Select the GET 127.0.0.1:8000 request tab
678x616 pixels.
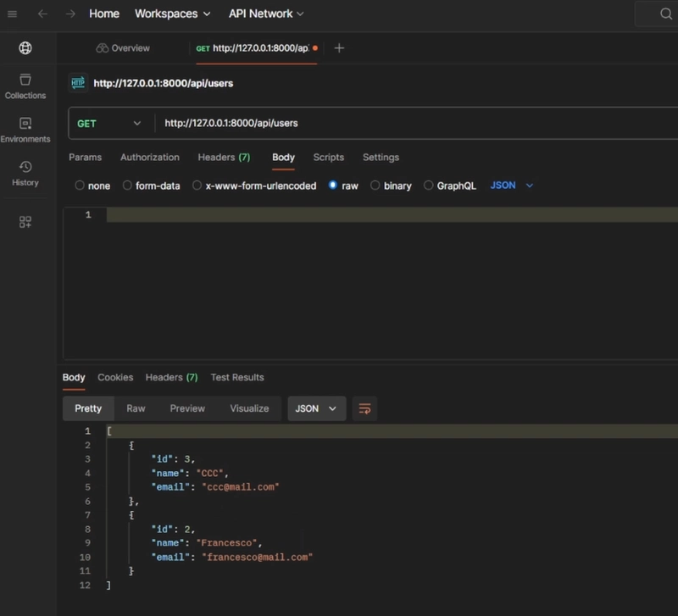tap(256, 48)
